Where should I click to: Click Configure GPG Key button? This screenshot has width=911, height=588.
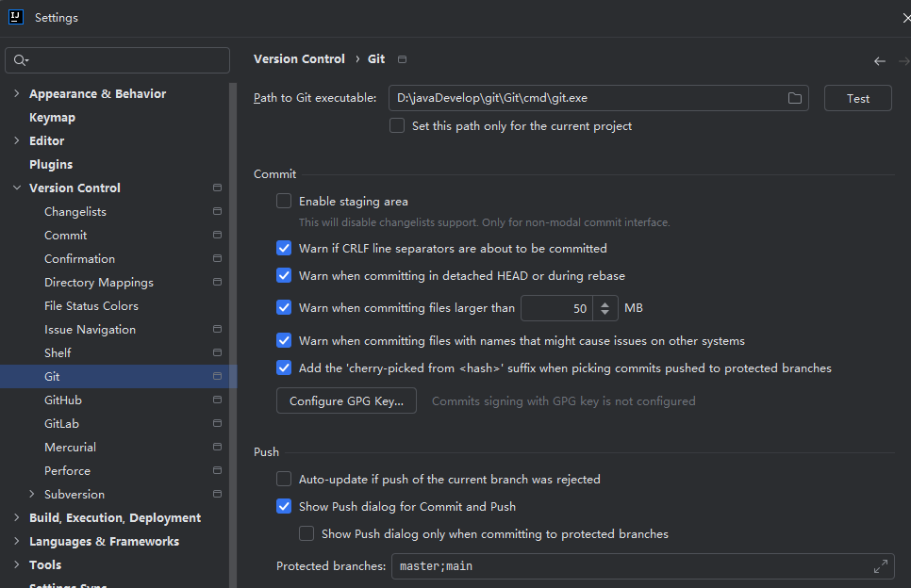point(346,400)
